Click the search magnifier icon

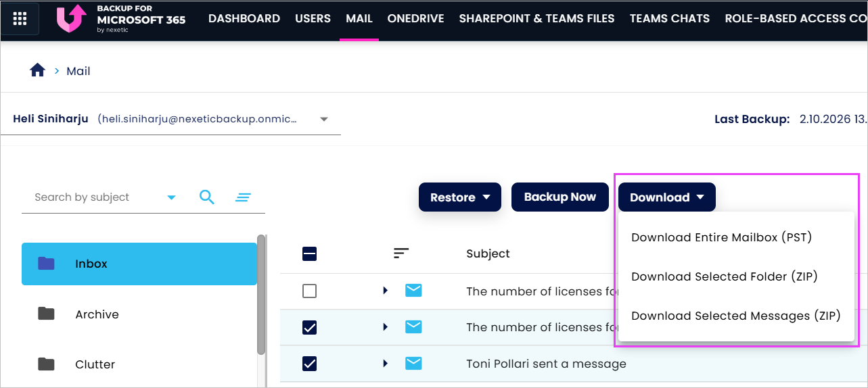click(x=207, y=197)
